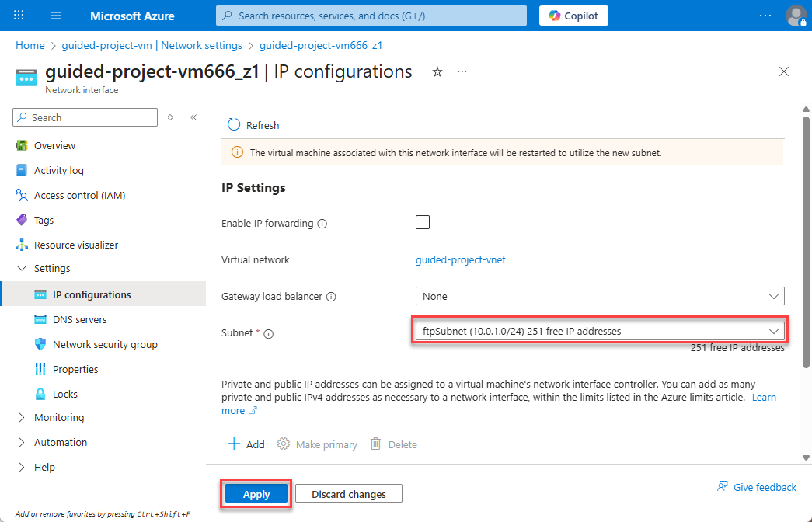This screenshot has height=522, width=812.
Task: Click Microsoft Azure portal title
Action: (x=132, y=16)
